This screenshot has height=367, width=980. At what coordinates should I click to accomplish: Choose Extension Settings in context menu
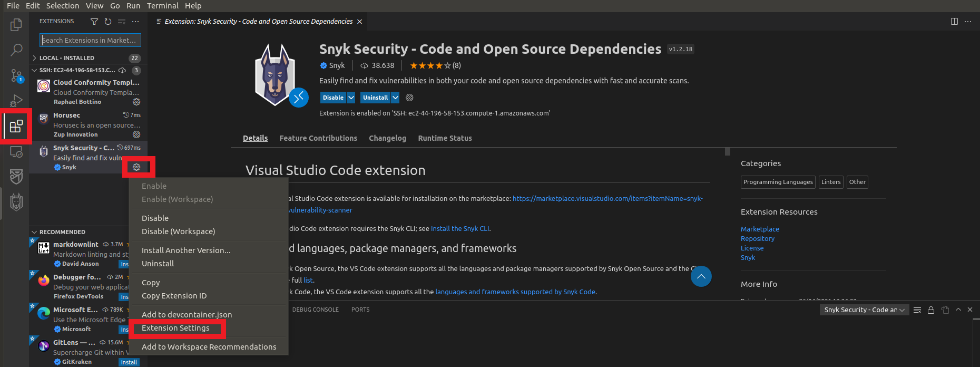[x=209, y=328]
